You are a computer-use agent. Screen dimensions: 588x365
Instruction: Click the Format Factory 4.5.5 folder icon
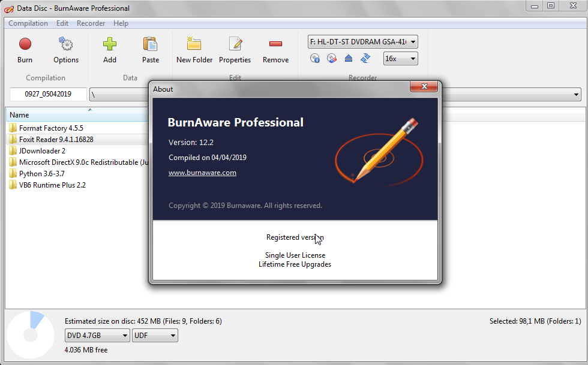(x=13, y=128)
